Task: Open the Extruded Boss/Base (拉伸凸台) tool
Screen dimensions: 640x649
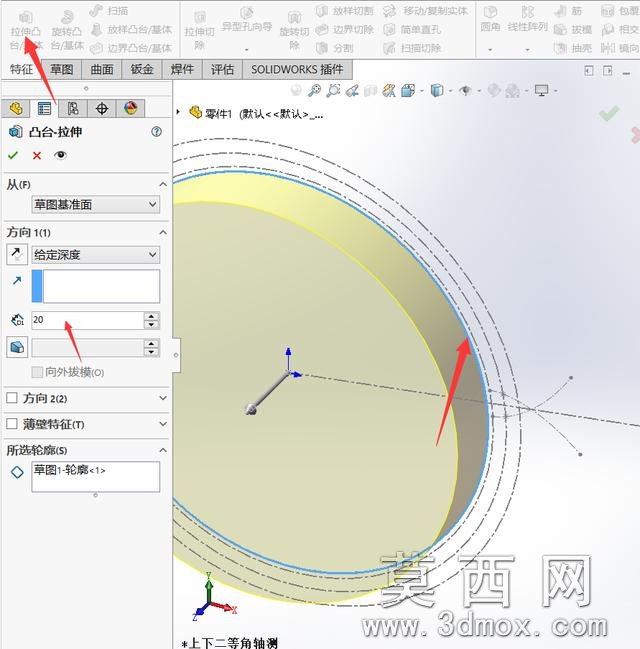Action: (x=25, y=30)
